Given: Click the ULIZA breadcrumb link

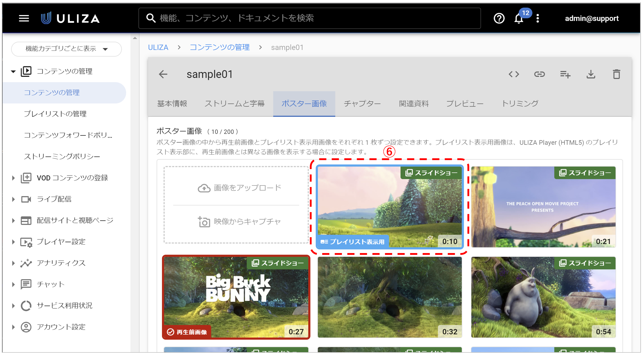Looking at the screenshot, I should pos(158,47).
